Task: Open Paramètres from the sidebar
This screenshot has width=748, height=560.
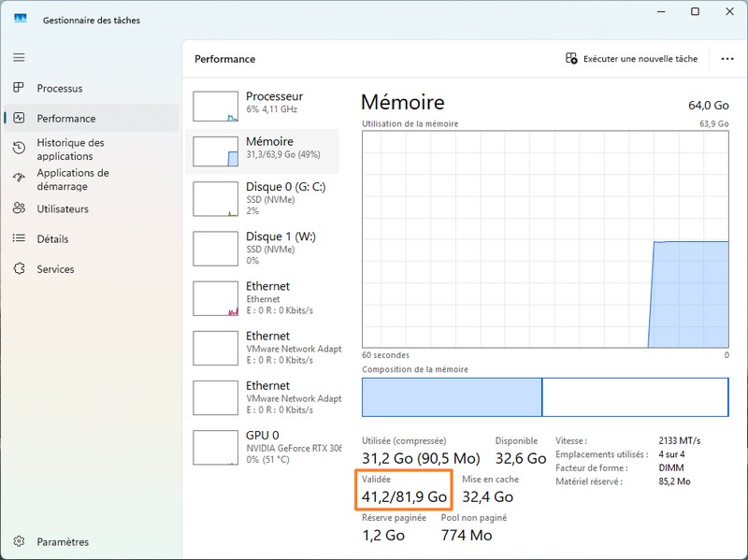Action: [x=62, y=541]
